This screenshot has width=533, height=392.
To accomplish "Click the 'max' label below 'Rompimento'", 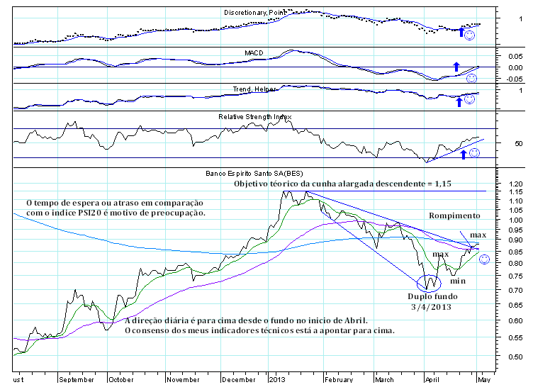I will coord(478,235).
